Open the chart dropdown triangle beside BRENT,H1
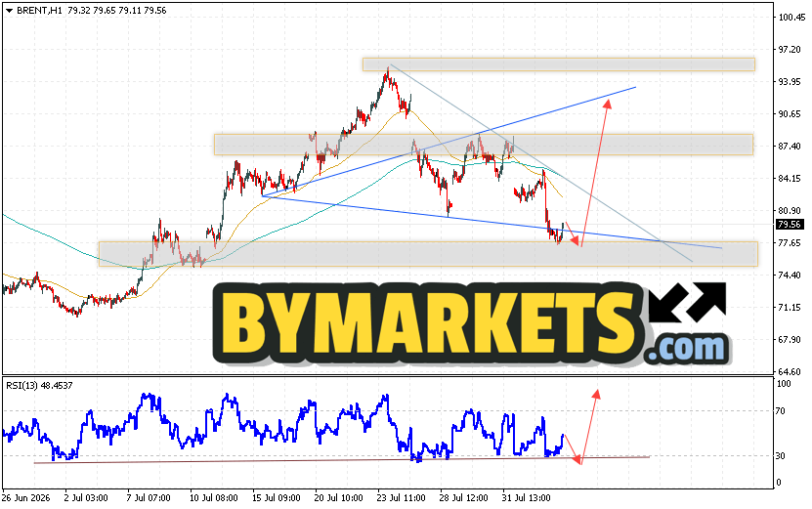This screenshot has height=509, width=812. click(x=9, y=11)
